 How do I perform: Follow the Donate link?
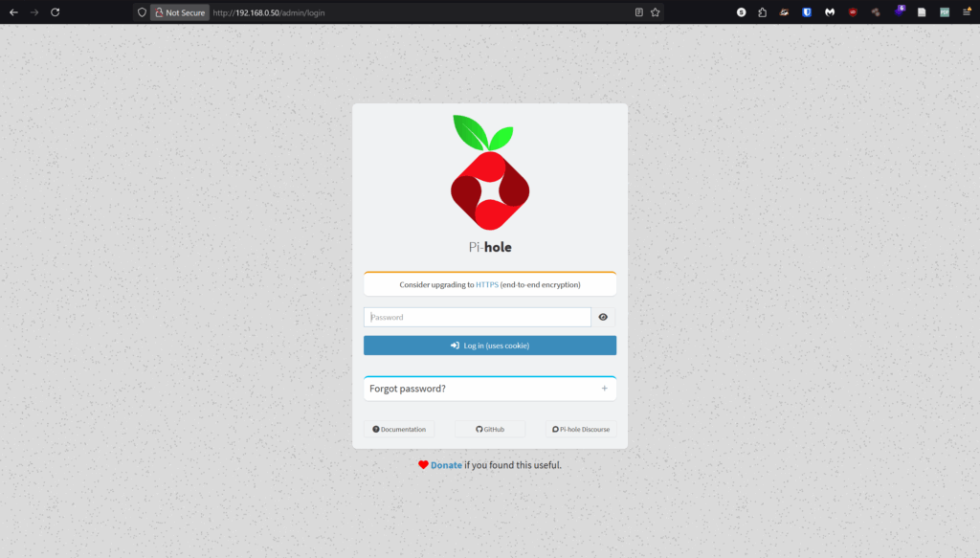point(446,465)
